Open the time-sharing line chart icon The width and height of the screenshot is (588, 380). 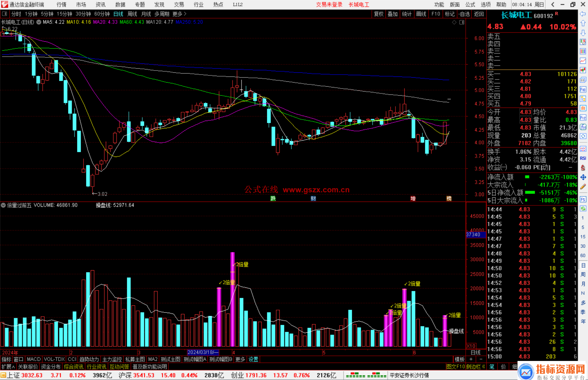[583, 61]
